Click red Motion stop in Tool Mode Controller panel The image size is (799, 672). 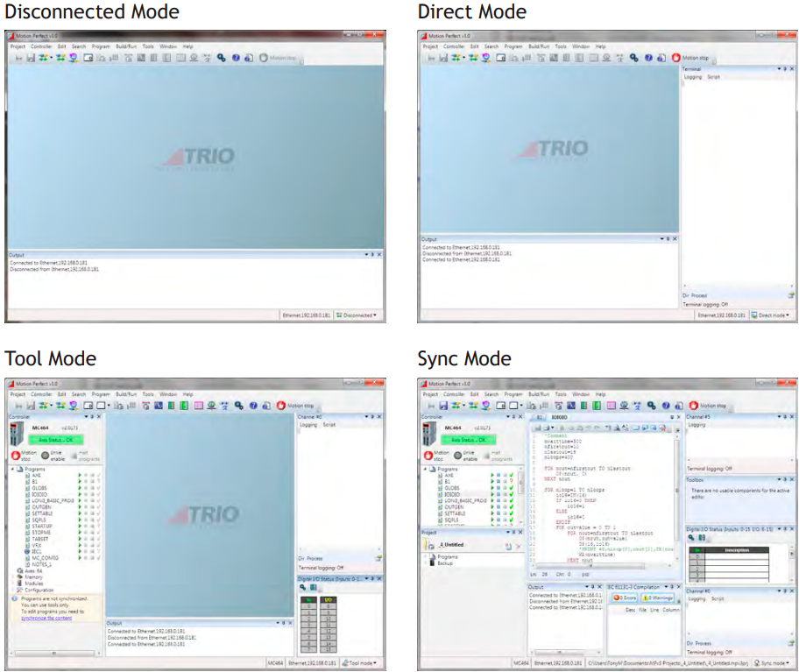[16, 456]
